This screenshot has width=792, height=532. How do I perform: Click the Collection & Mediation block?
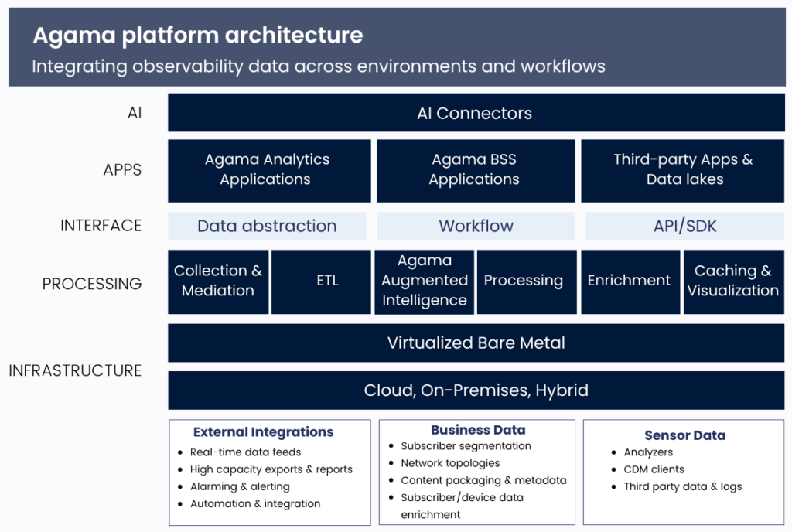[218, 281]
